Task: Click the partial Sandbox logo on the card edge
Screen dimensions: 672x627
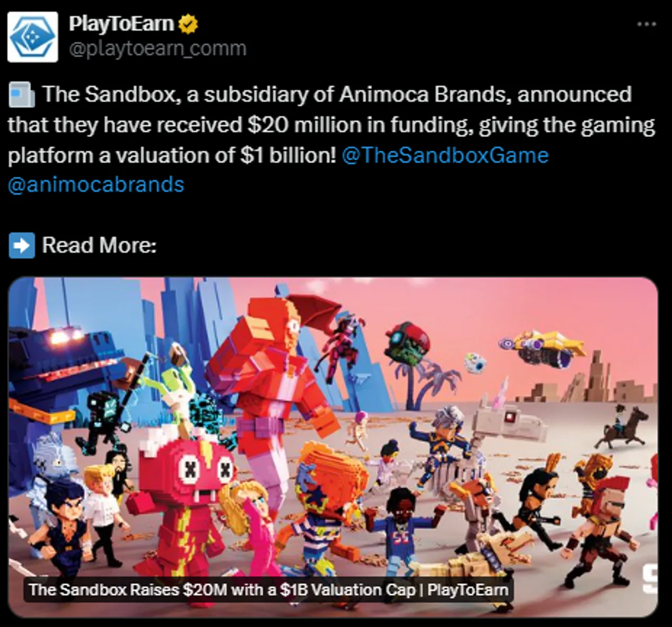Action: pos(651,579)
